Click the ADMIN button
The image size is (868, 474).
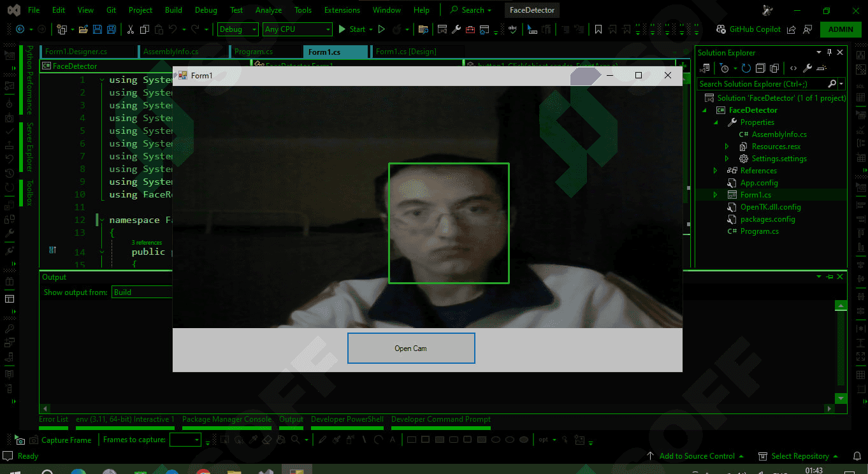[841, 29]
